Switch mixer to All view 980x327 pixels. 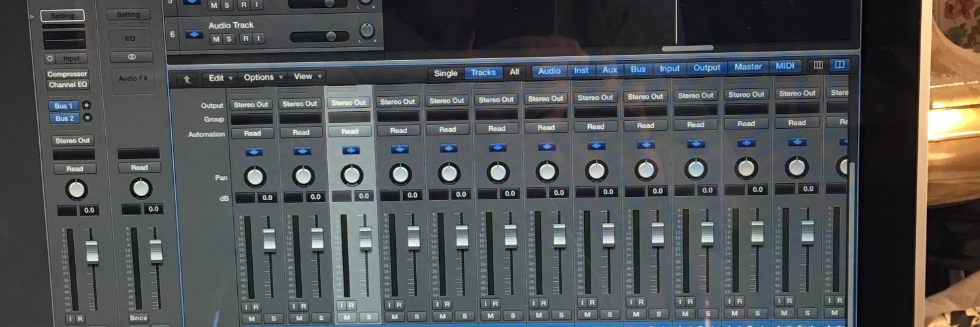click(515, 72)
